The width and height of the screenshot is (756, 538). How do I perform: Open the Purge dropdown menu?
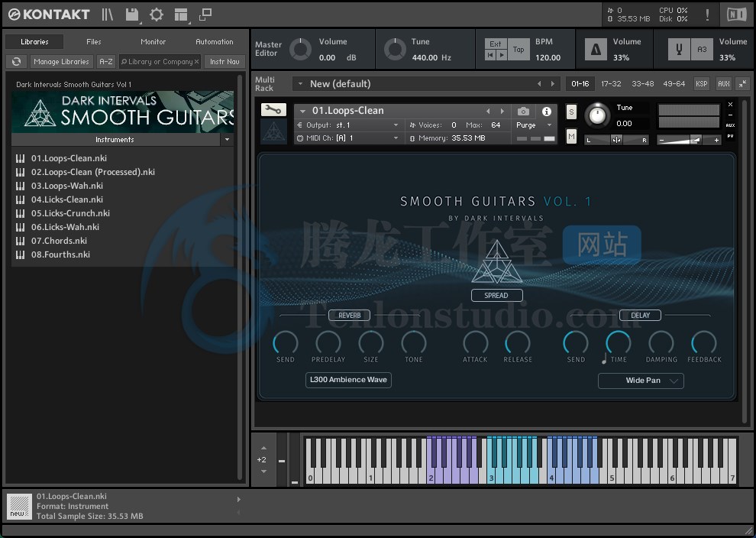(535, 125)
